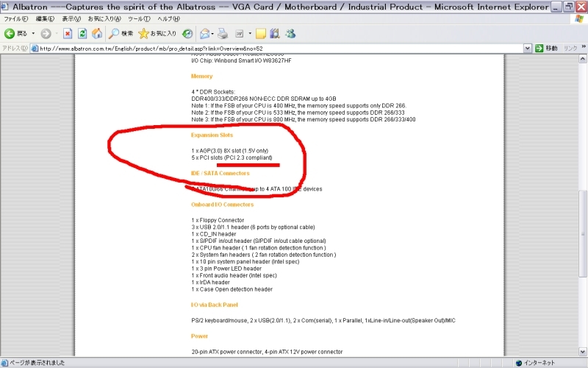The height and width of the screenshot is (368, 588).
Task: Print the page with the printer icon
Action: [223, 34]
